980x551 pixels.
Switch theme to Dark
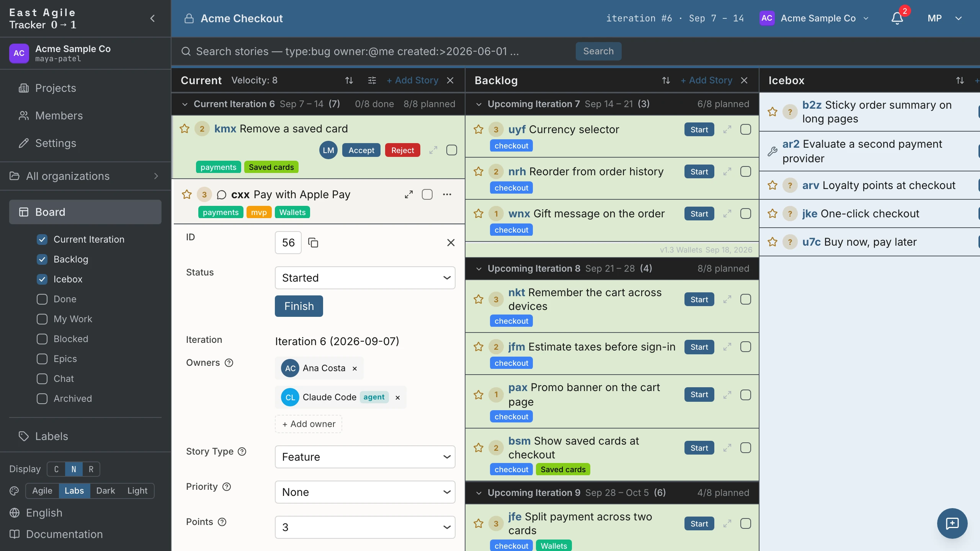tap(105, 491)
